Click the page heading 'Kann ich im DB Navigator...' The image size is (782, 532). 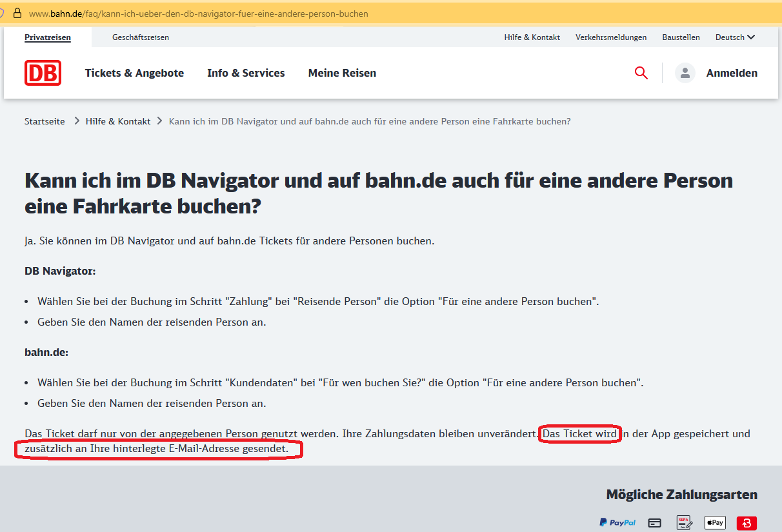379,193
